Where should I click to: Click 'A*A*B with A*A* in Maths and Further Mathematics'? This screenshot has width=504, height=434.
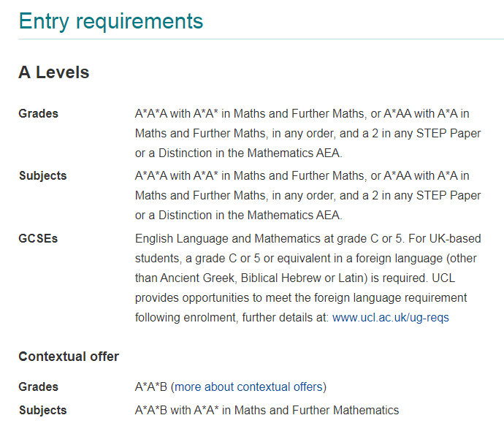267,410
